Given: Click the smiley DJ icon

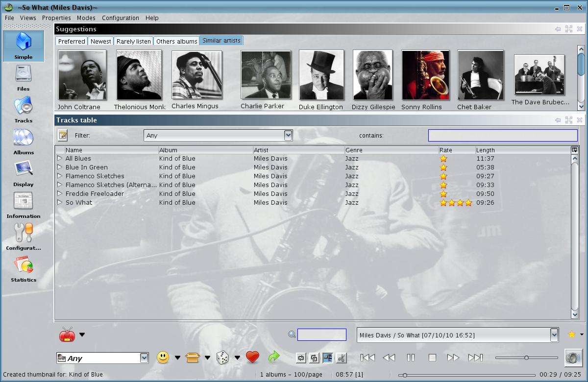Looking at the screenshot, I should (163, 358).
